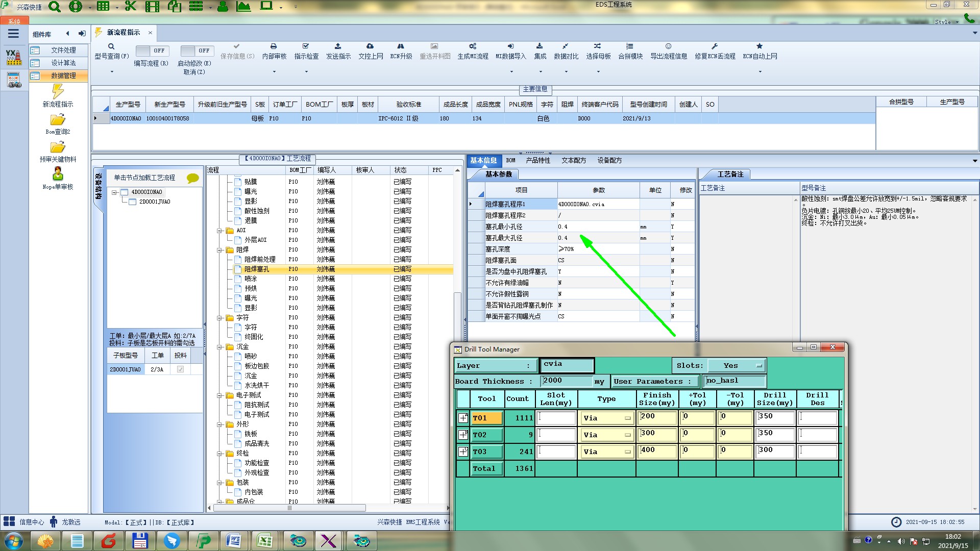
Task: Click the 数据管理 sidebar item
Action: click(x=63, y=76)
